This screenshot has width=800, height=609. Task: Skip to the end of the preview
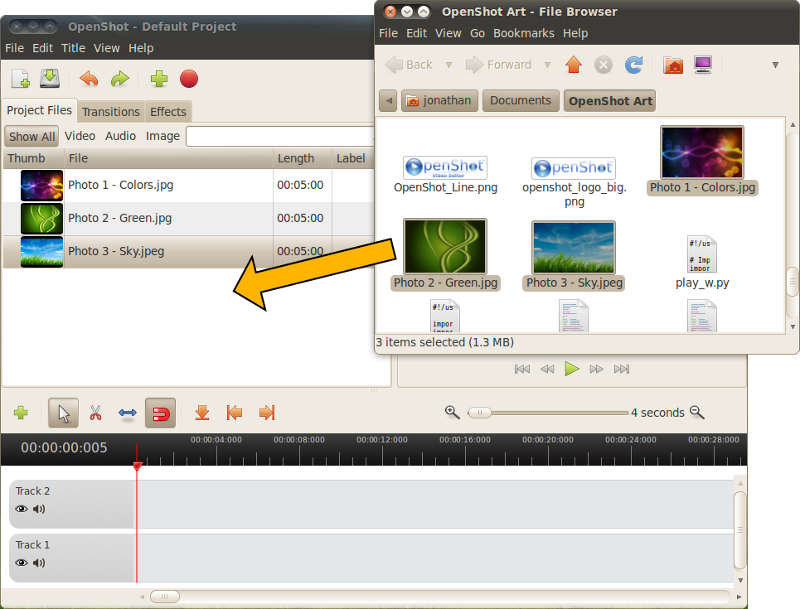[x=621, y=369]
